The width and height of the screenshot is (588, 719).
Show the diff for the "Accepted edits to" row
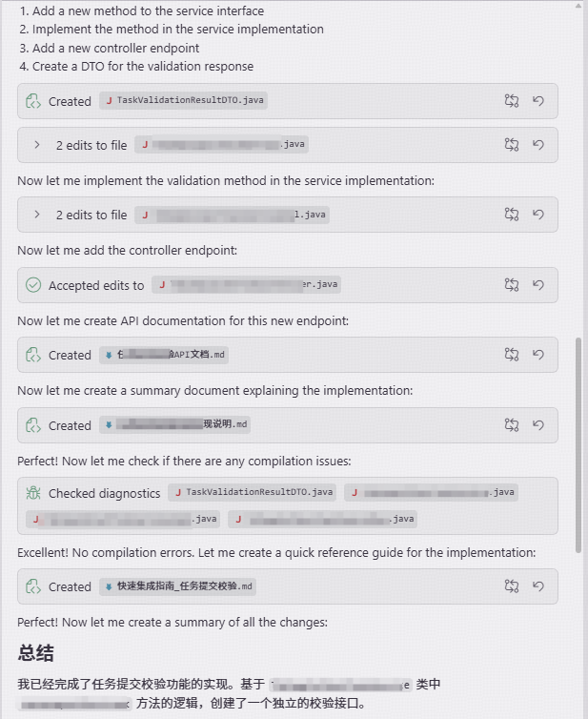pos(512,285)
